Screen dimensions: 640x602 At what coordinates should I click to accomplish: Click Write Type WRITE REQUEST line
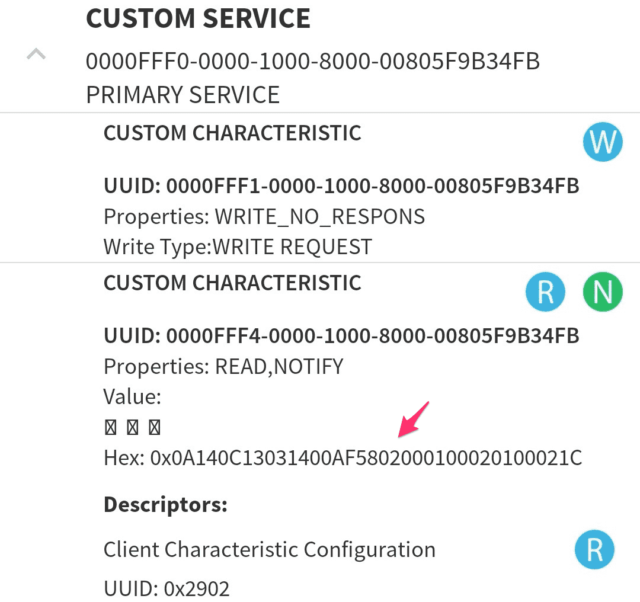point(238,247)
